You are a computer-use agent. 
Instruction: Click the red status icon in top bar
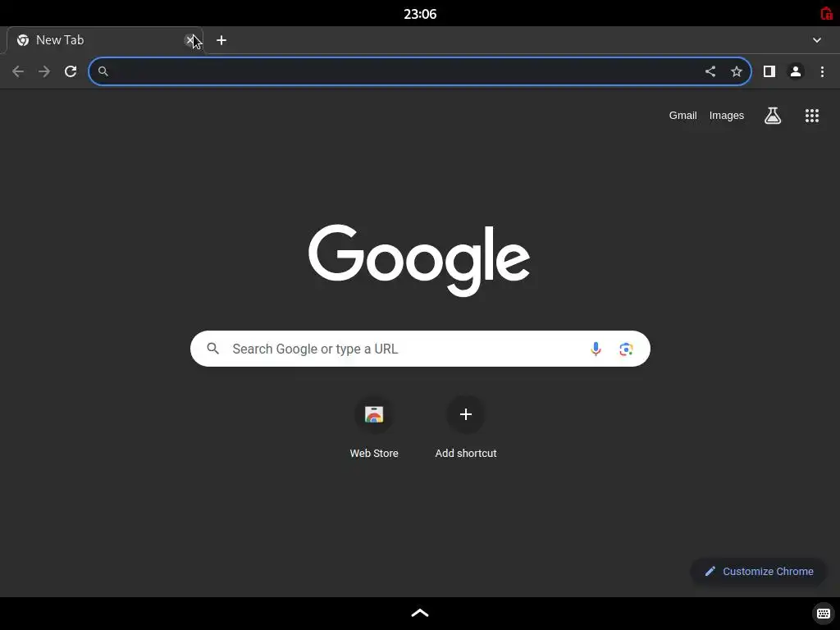pyautogui.click(x=827, y=13)
